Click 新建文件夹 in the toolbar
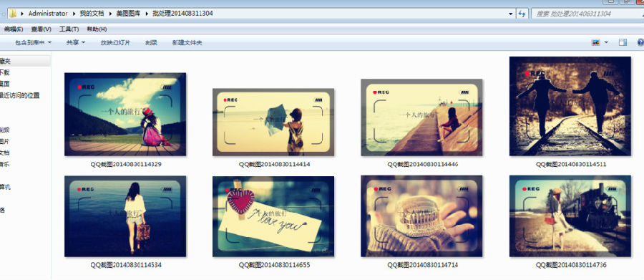 pos(187,42)
